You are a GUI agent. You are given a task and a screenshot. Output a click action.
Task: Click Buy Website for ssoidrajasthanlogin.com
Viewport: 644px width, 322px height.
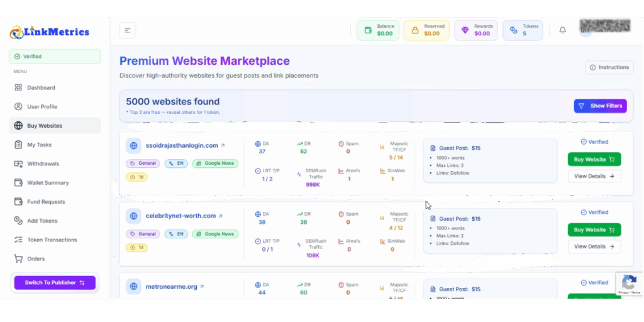click(x=594, y=160)
